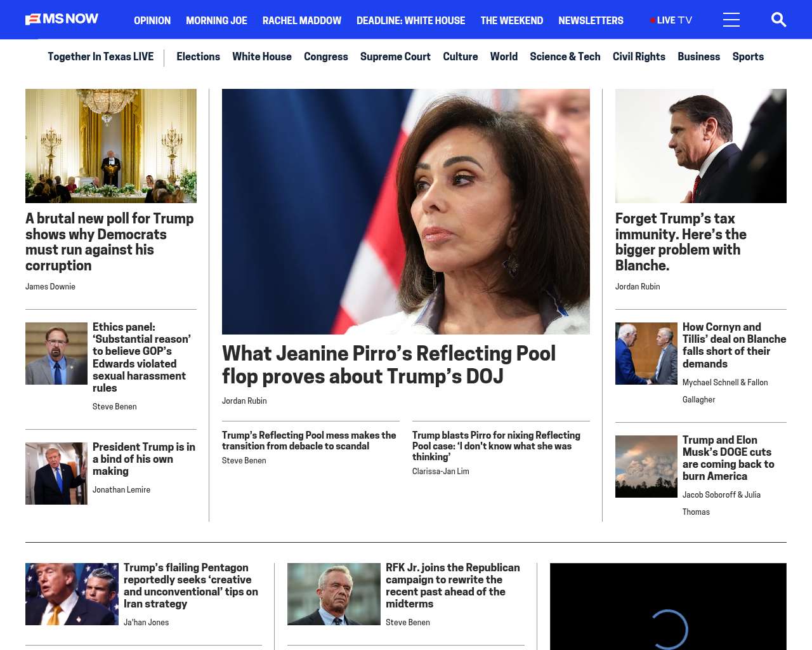Viewport: 812px width, 650px height.
Task: Go to Sports topic
Action: [748, 56]
